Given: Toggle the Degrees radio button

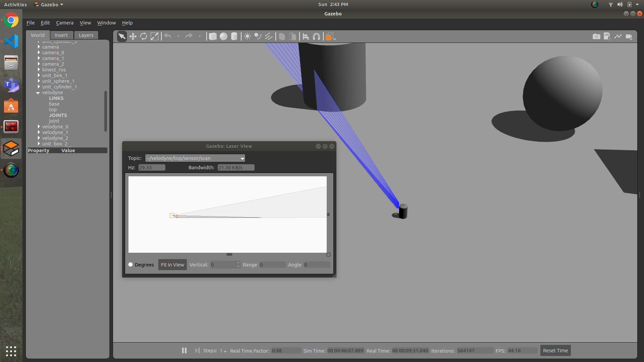Looking at the screenshot, I should click(130, 264).
